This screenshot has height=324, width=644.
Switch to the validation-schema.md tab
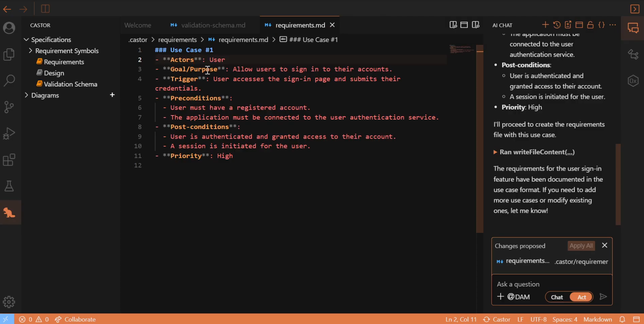[x=213, y=25]
